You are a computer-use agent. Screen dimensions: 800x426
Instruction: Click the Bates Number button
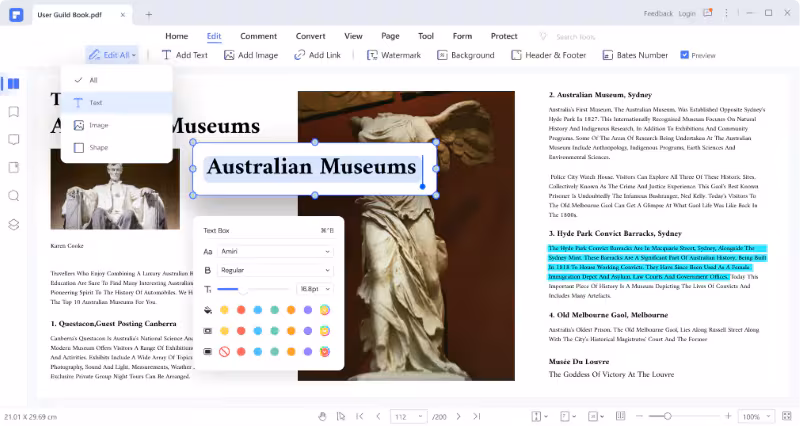635,55
